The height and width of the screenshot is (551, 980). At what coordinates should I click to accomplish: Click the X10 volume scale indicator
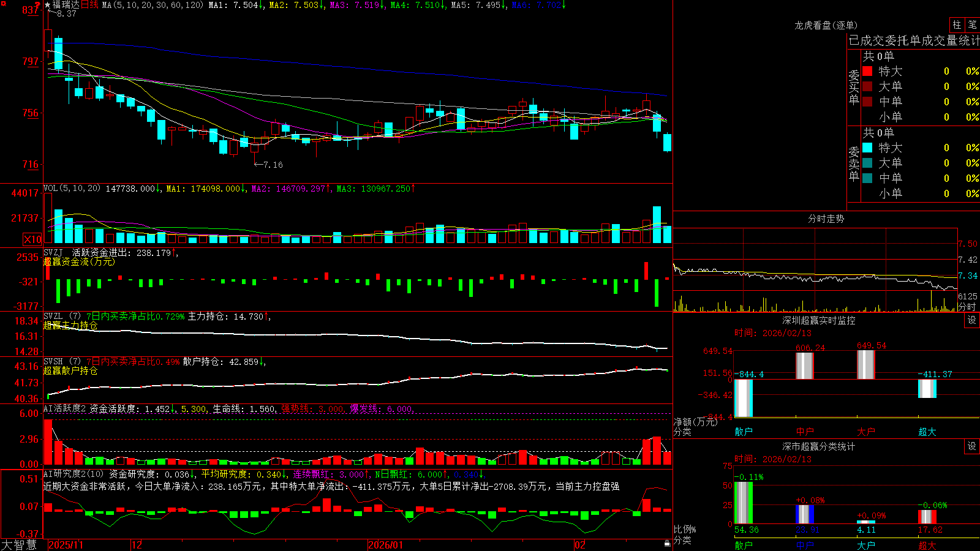click(x=32, y=239)
